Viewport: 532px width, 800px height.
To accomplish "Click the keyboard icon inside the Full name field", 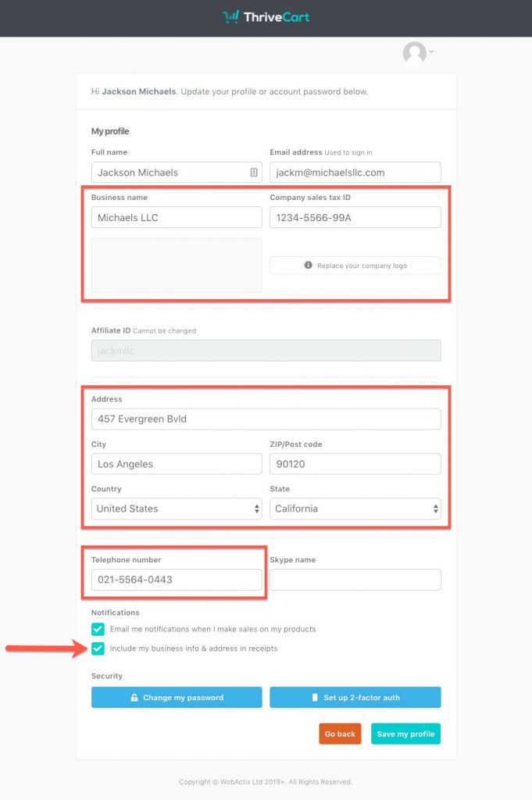I will (253, 172).
